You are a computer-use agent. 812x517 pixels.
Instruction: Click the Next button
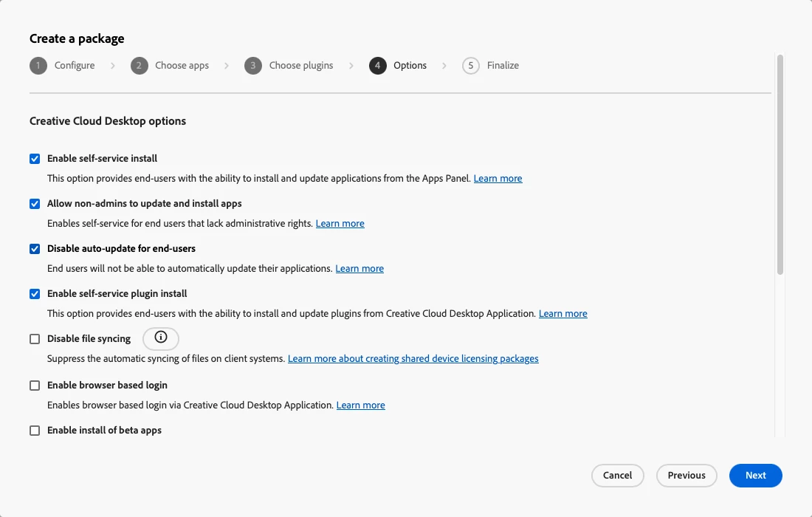pyautogui.click(x=756, y=476)
